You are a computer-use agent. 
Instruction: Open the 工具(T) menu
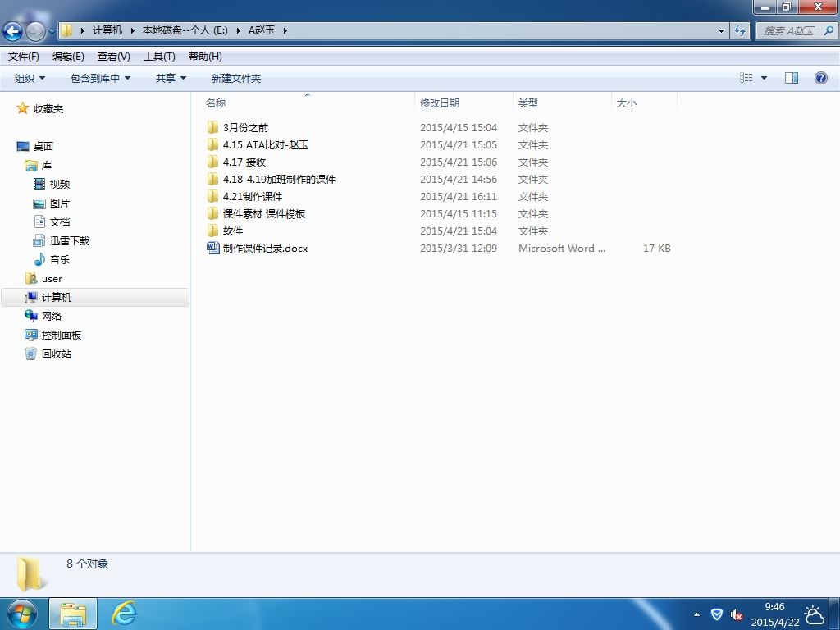[x=159, y=57]
